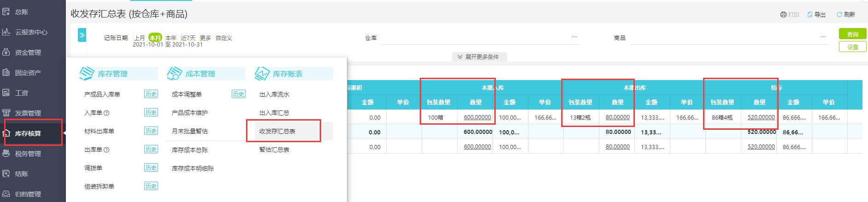
Task: Select the 上月 date filter
Action: tap(140, 38)
